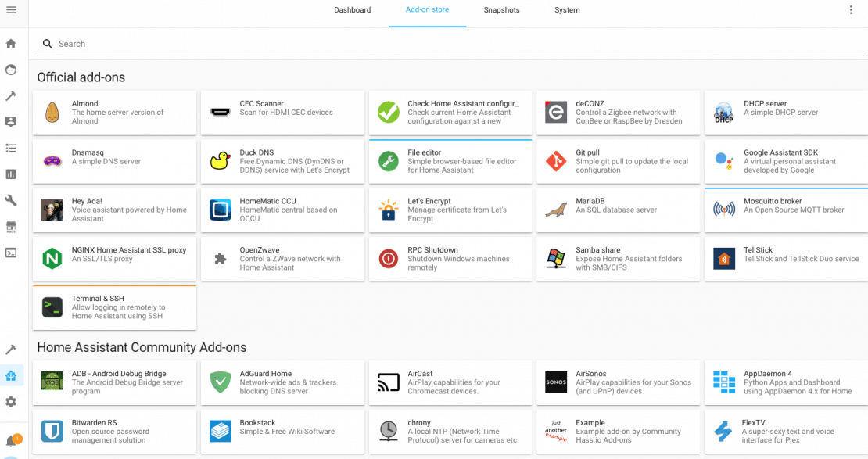Open the chrony add-on title
Image resolution: width=868 pixels, height=459 pixels.
coord(419,422)
